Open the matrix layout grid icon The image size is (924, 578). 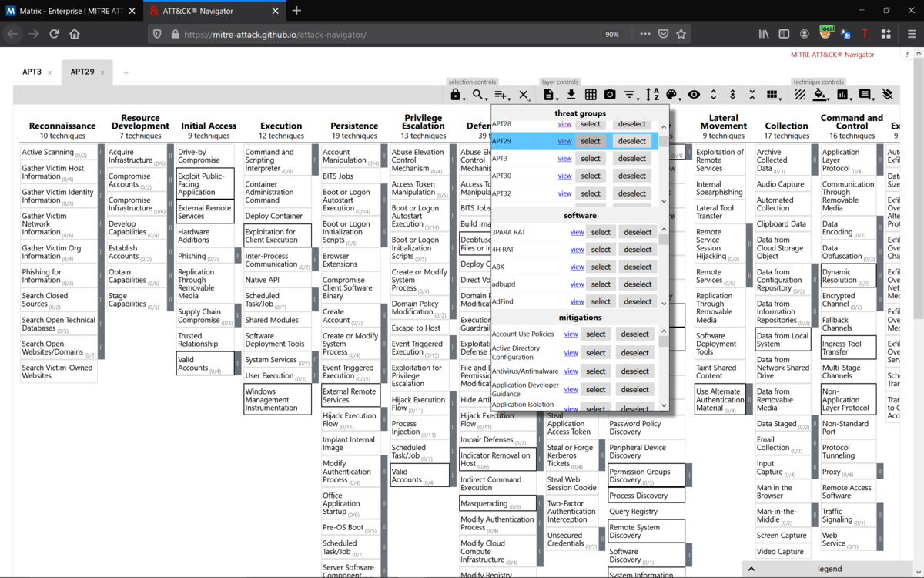772,95
